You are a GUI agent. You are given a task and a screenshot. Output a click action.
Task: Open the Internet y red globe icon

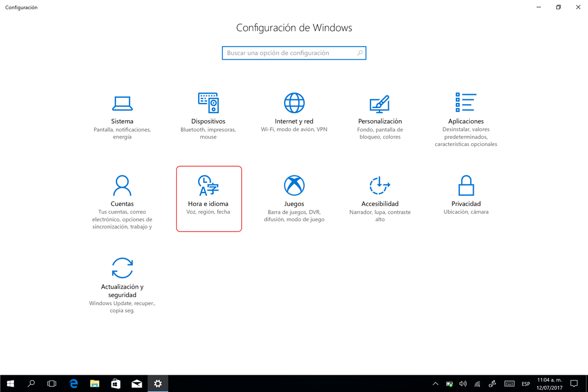(x=295, y=103)
